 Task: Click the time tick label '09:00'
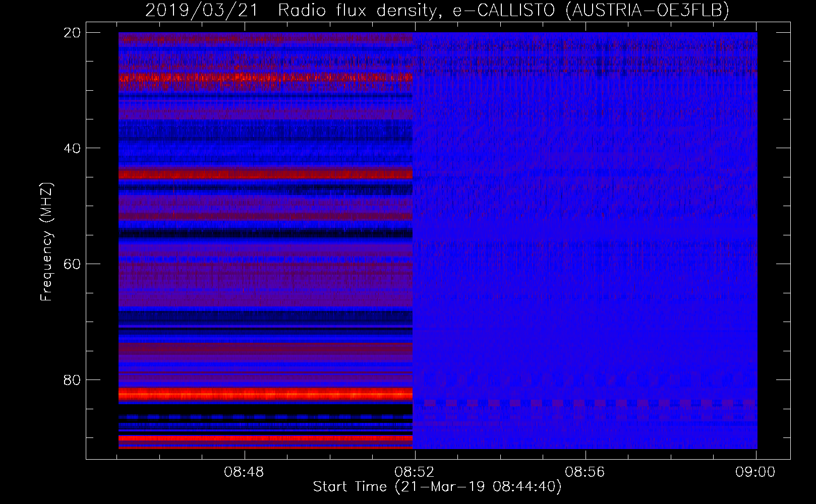coord(755,472)
